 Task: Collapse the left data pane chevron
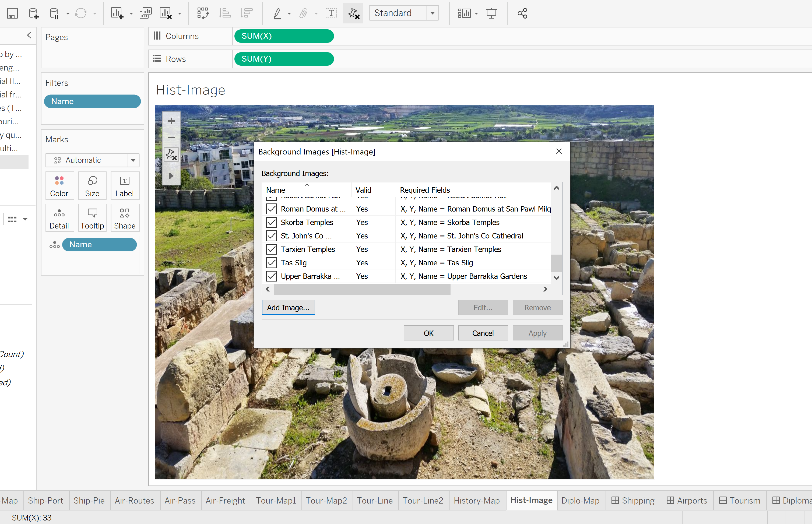[29, 35]
